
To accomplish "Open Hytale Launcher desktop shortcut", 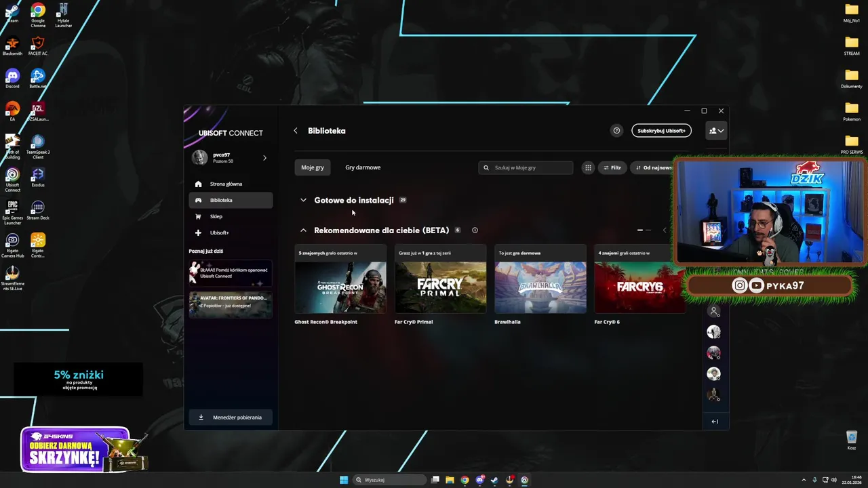I will point(63,15).
